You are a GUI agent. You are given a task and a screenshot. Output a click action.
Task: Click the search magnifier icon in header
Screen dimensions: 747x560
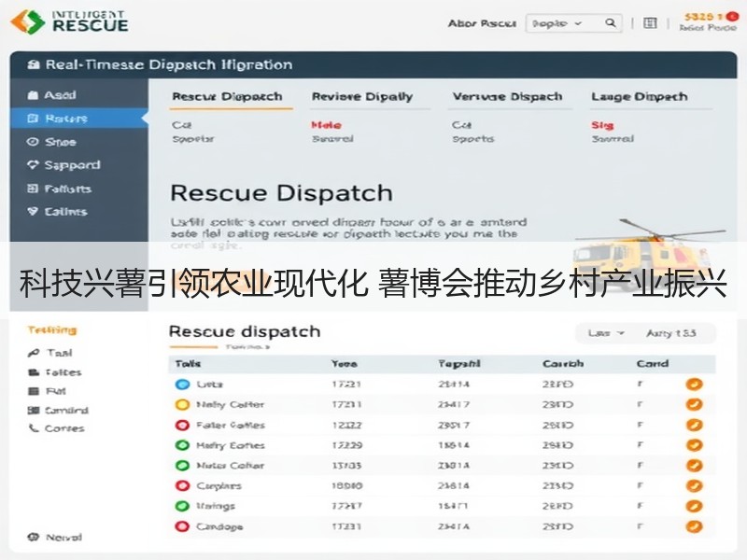[610, 22]
